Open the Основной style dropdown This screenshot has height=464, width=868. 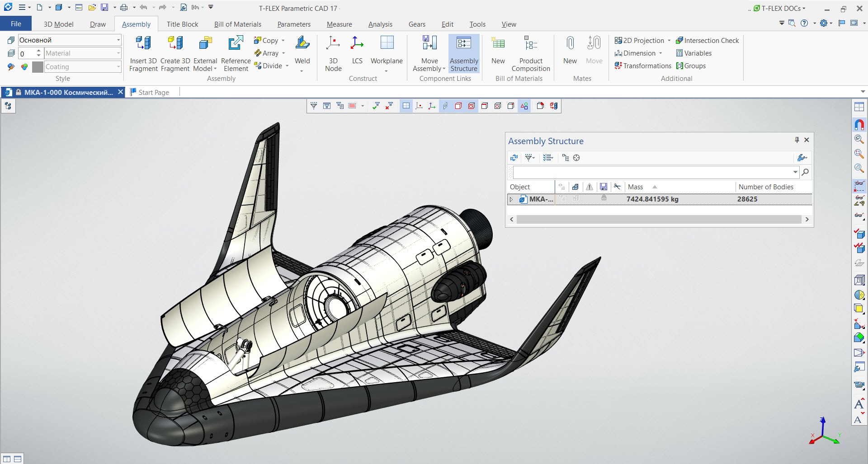pos(118,40)
